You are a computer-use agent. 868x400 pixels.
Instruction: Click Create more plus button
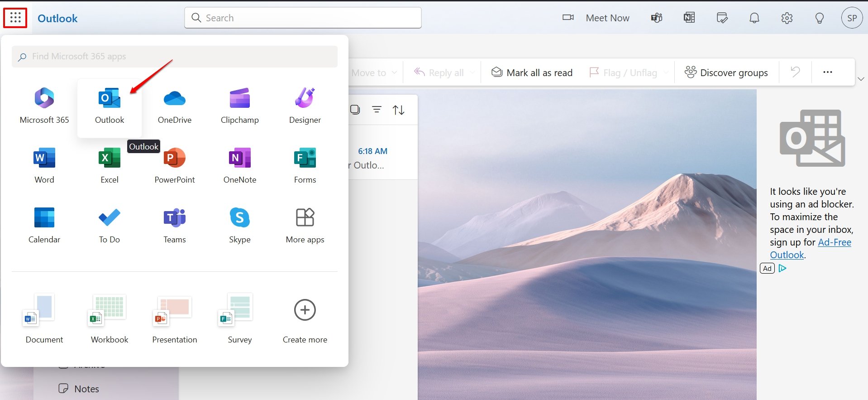pyautogui.click(x=305, y=310)
